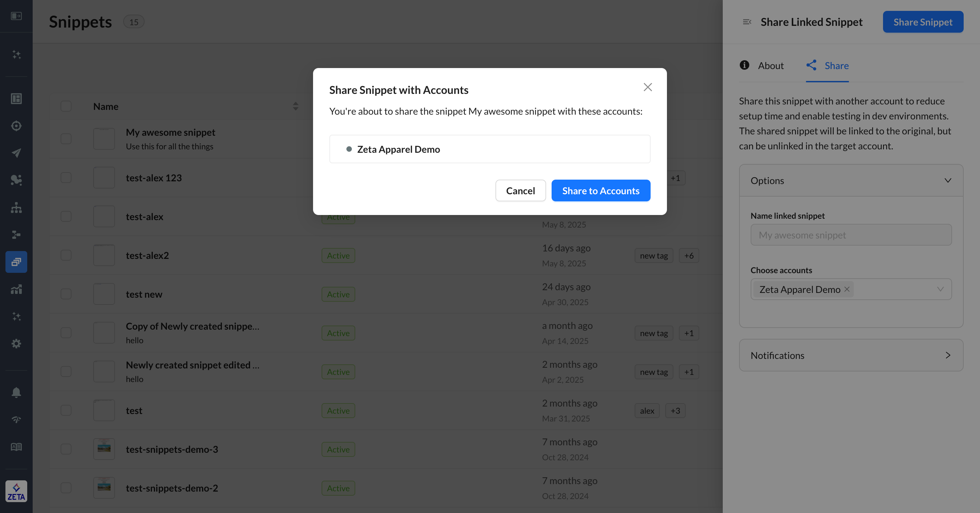Click the notifications bell icon in sidebar
The width and height of the screenshot is (980, 513).
tap(16, 392)
